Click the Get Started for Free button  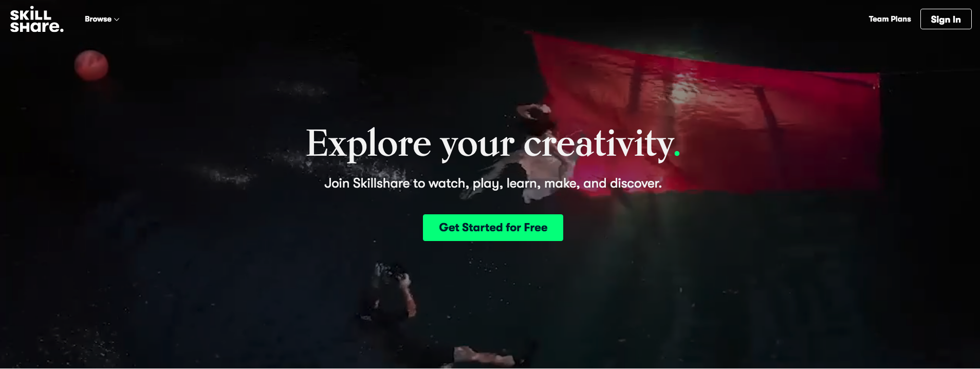493,228
